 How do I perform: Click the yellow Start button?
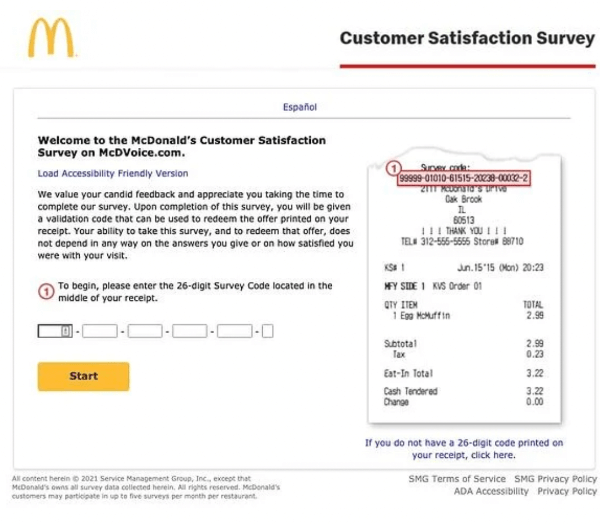[83, 376]
